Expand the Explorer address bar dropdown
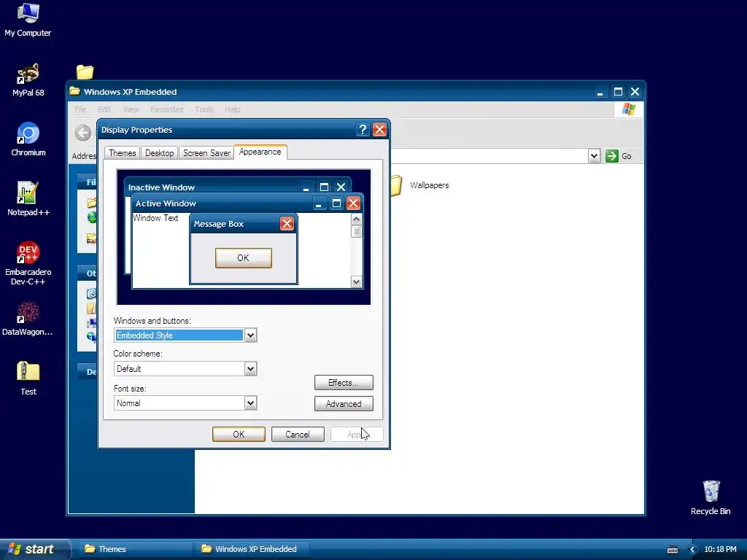The height and width of the screenshot is (560, 747). 594,156
